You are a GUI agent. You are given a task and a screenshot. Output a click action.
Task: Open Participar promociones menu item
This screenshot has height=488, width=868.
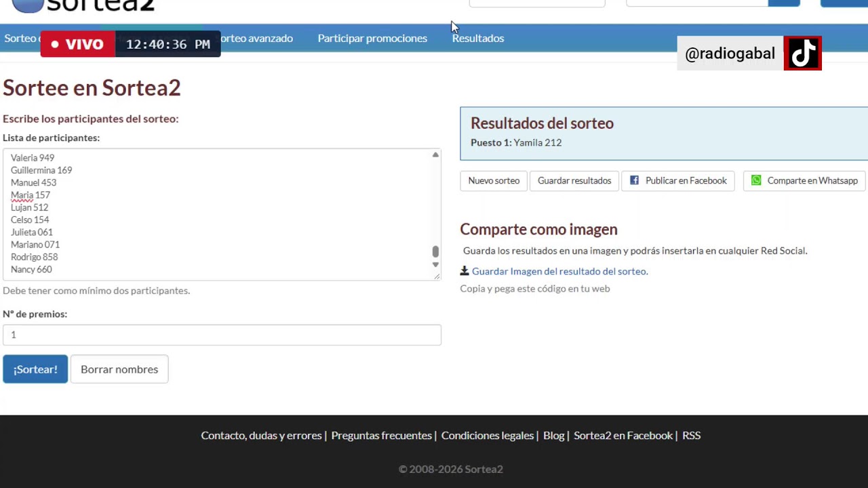(372, 39)
